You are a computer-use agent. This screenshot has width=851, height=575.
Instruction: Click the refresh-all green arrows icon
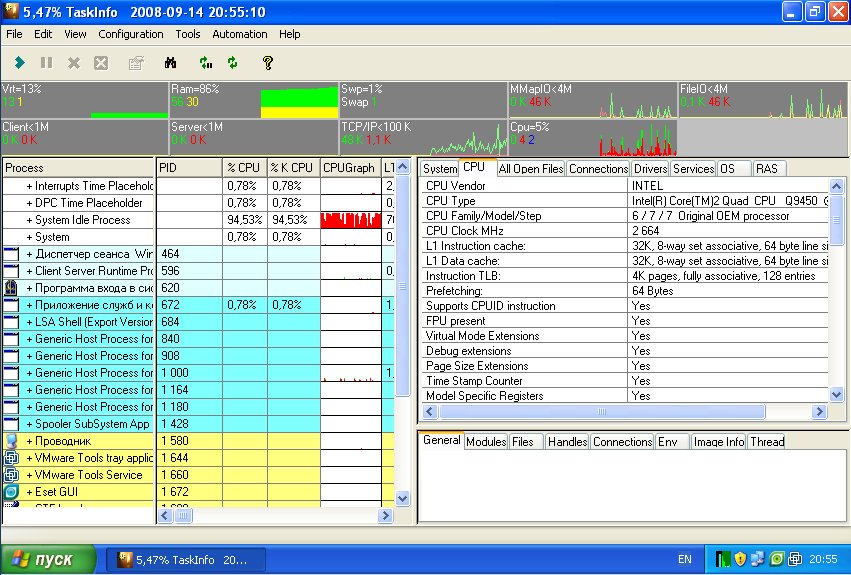click(x=206, y=63)
